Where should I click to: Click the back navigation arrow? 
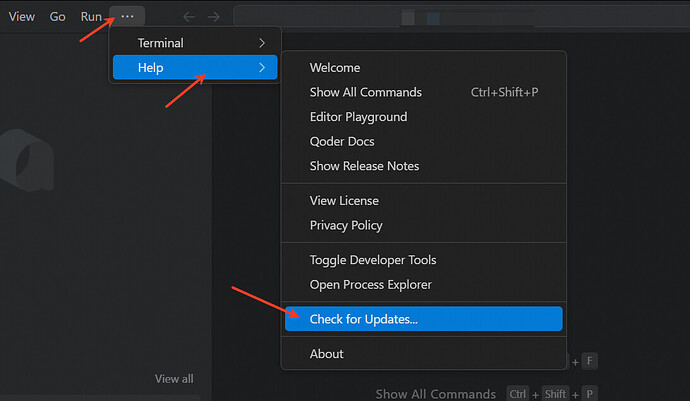pos(189,16)
